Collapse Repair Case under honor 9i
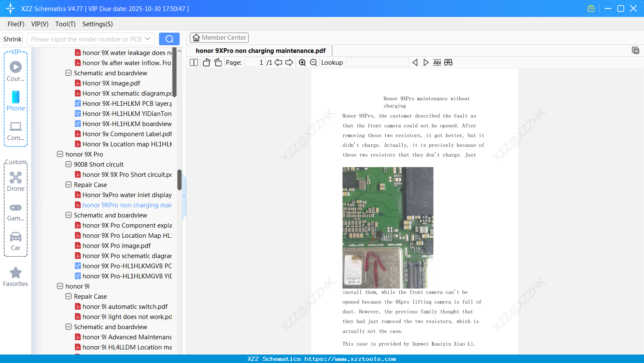This screenshot has width=644, height=363. [x=69, y=297]
